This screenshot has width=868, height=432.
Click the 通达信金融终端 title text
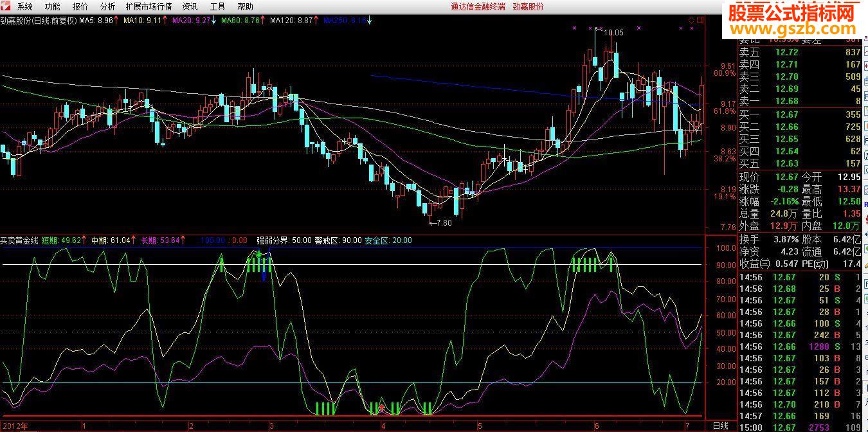pyautogui.click(x=478, y=6)
